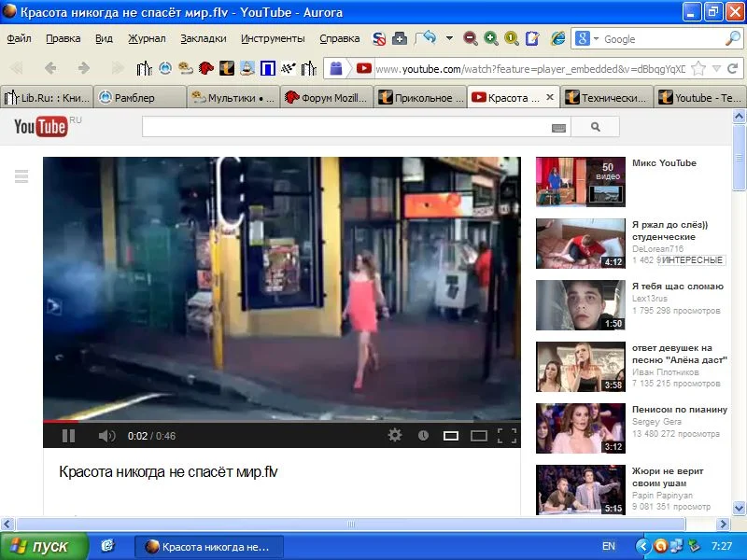
Task: Open the URL bar history dropdown
Action: coord(716,69)
